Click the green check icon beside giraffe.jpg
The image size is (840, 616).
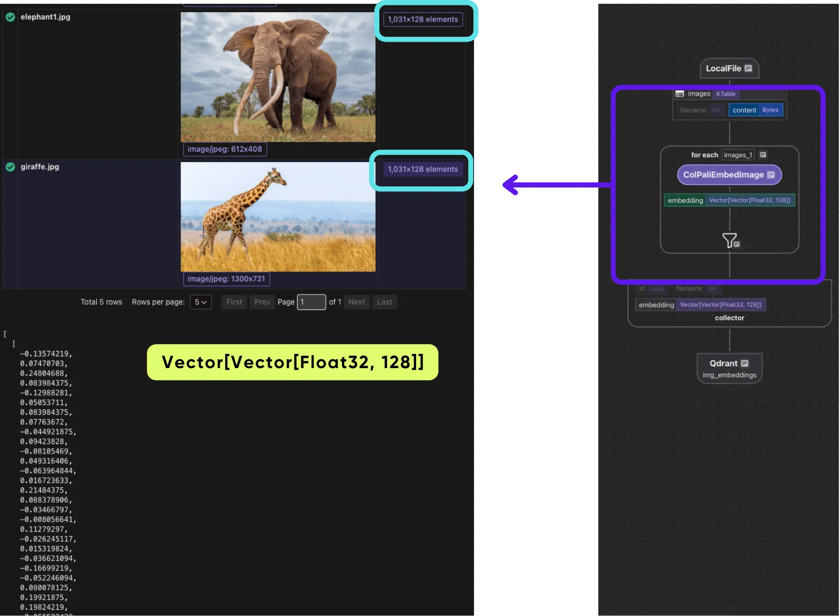click(x=10, y=167)
